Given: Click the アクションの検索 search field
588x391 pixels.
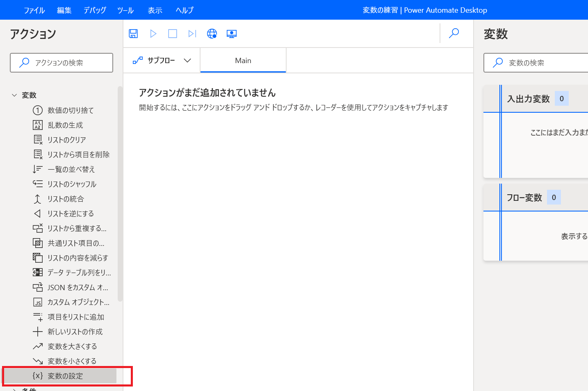Looking at the screenshot, I should click(62, 63).
